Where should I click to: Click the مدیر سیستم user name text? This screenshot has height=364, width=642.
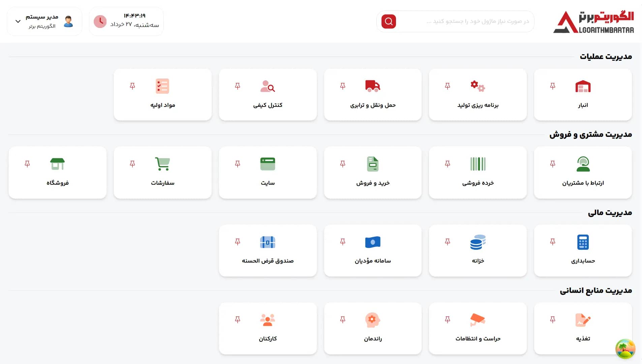42,17
